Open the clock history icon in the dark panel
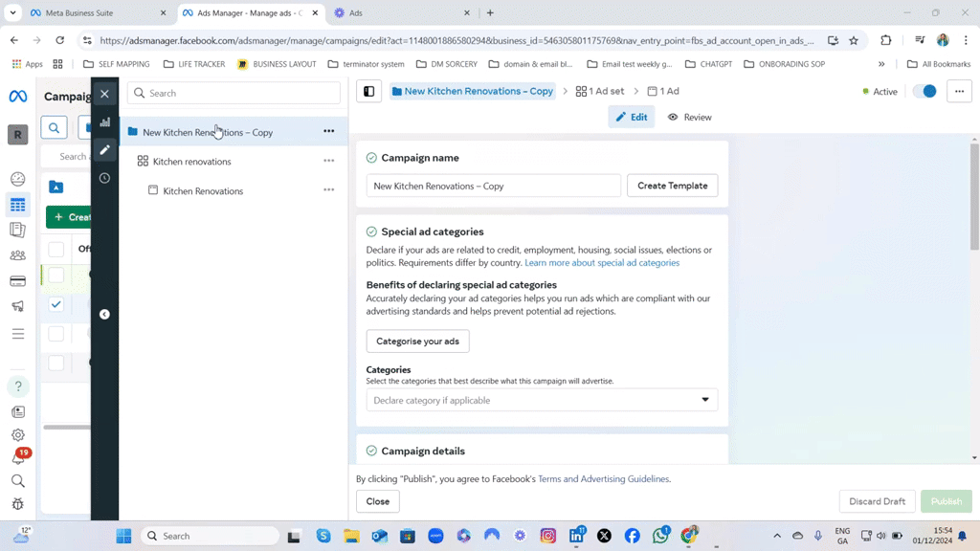980x551 pixels. 104,176
